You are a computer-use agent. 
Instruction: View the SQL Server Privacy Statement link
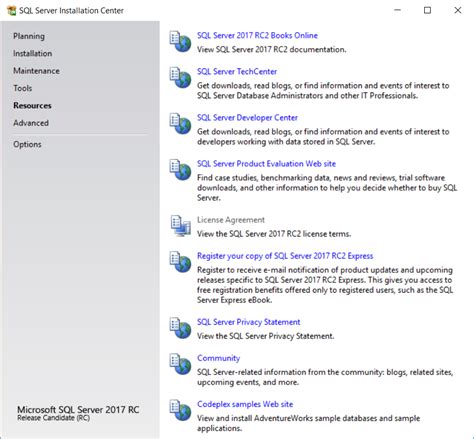[x=248, y=322]
